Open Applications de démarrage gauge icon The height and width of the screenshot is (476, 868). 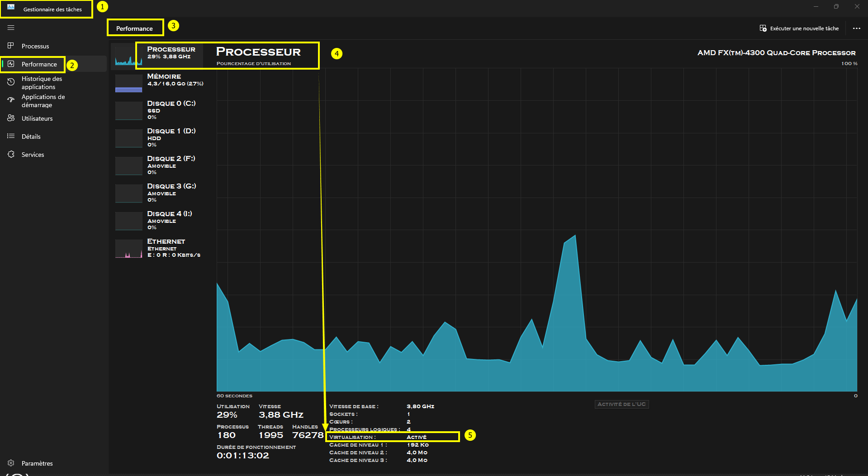(11, 100)
